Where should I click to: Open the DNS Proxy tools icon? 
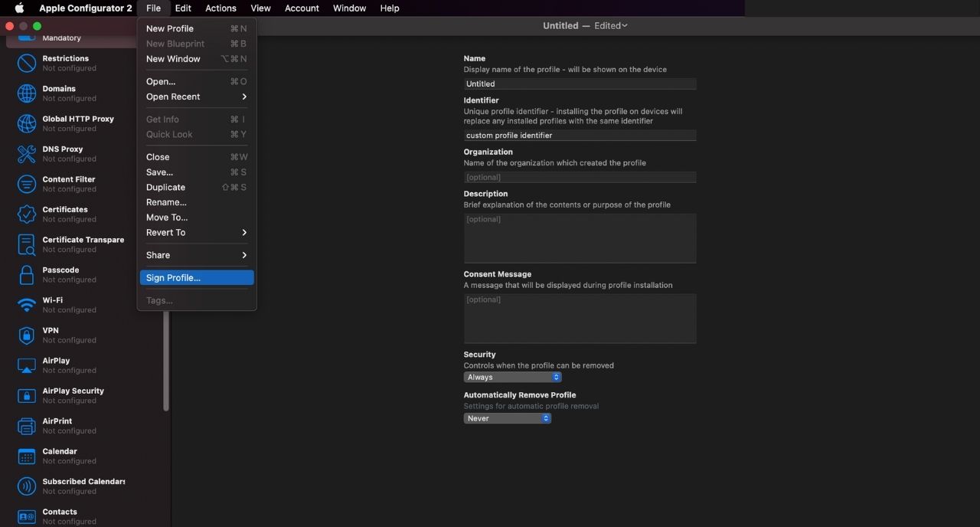tap(27, 154)
